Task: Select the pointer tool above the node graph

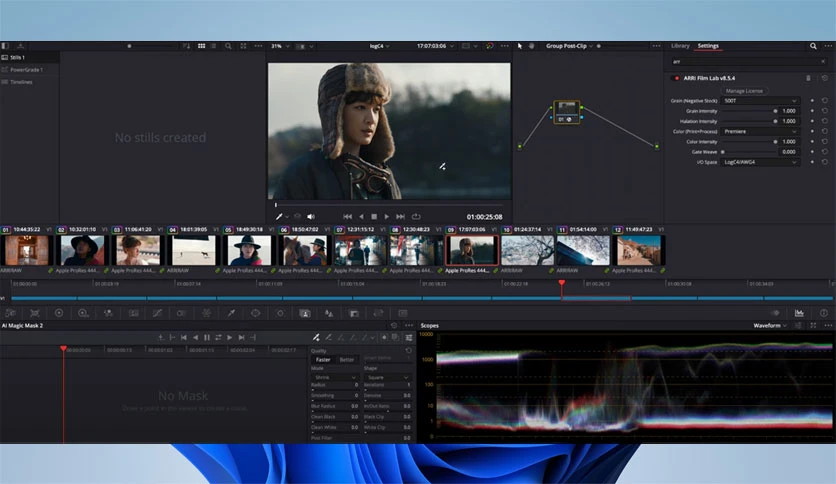Action: click(x=519, y=46)
